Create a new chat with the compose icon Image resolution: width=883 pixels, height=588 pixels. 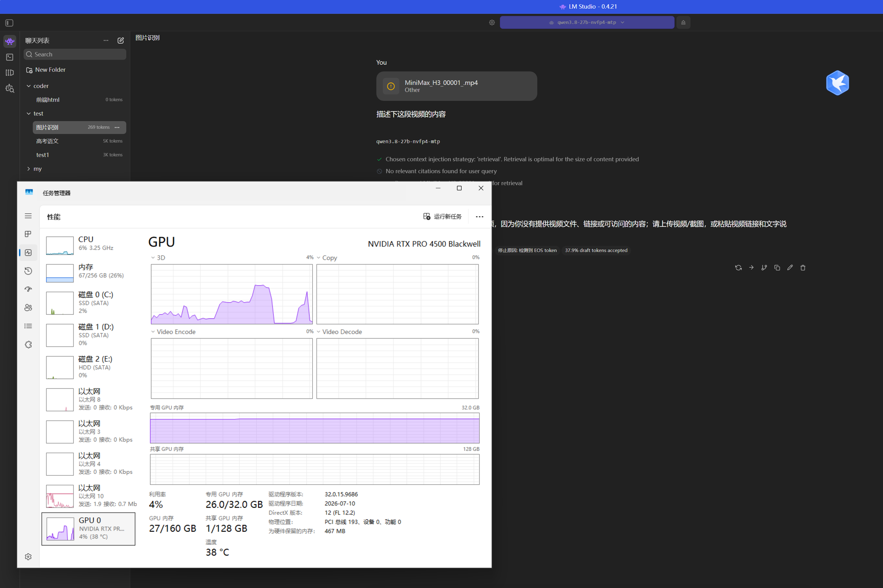click(x=121, y=40)
